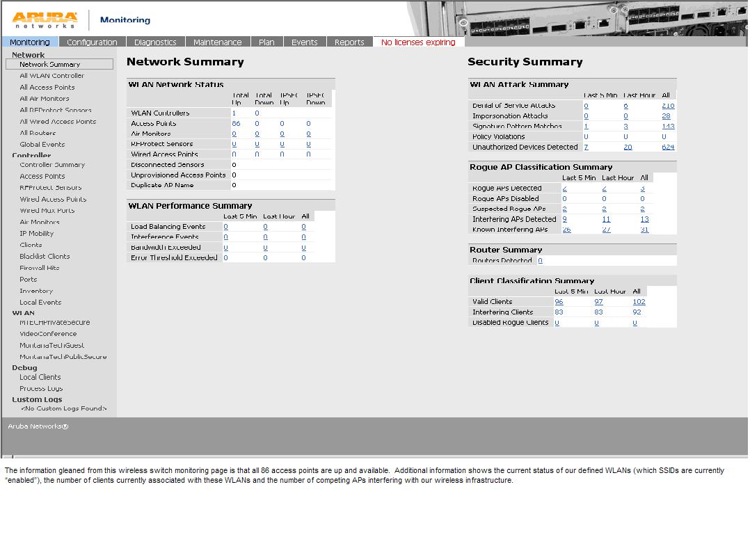This screenshot has height=560, width=750.
Task: Open Firewall Hits page
Action: [39, 268]
